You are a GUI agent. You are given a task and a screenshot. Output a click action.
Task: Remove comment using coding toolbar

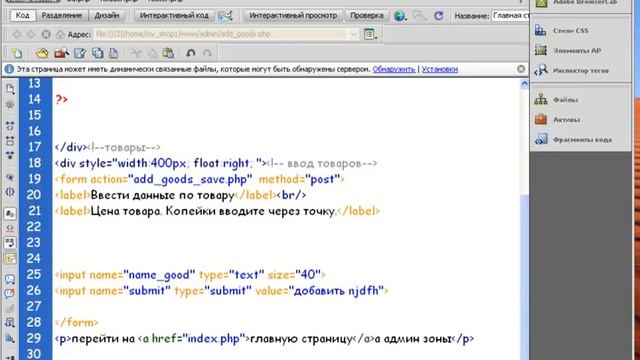(10, 293)
